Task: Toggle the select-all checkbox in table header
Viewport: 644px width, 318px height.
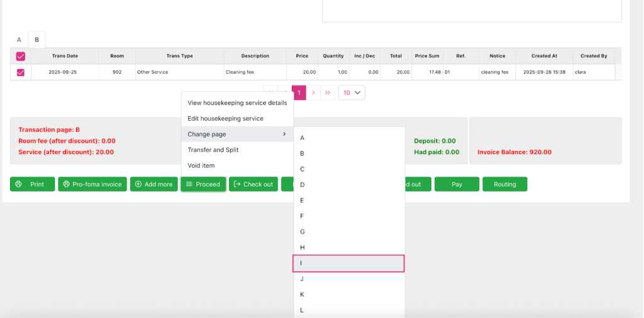Action: tap(20, 56)
